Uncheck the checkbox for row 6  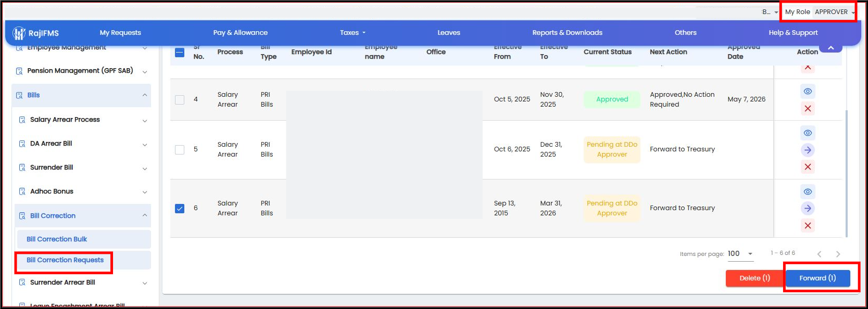(180, 209)
